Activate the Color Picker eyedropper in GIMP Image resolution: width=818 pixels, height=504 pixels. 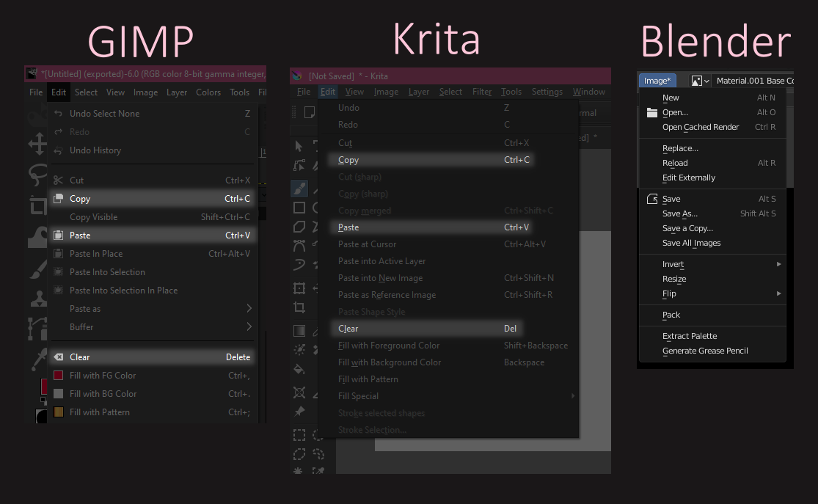coord(39,359)
